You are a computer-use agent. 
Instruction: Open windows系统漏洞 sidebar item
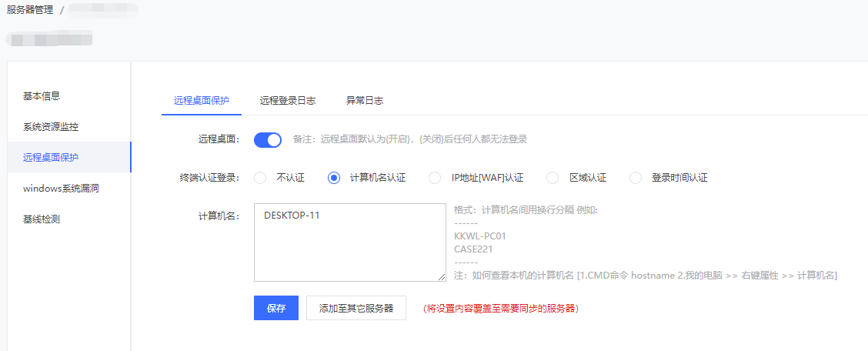pyautogui.click(x=61, y=189)
